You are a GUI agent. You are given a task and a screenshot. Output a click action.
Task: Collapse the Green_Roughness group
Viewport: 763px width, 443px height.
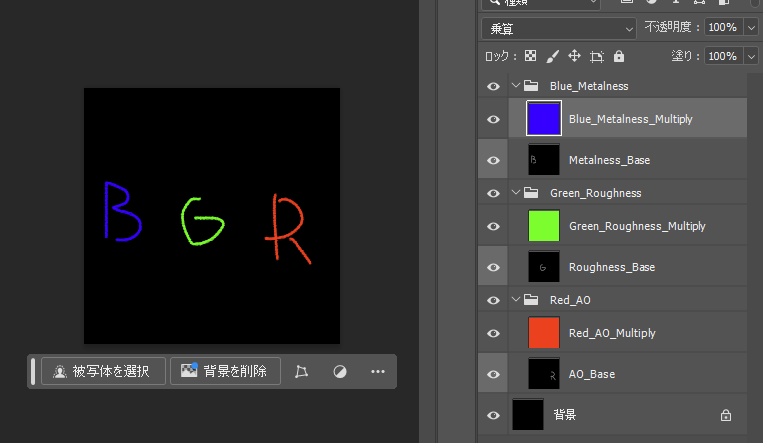coord(516,193)
